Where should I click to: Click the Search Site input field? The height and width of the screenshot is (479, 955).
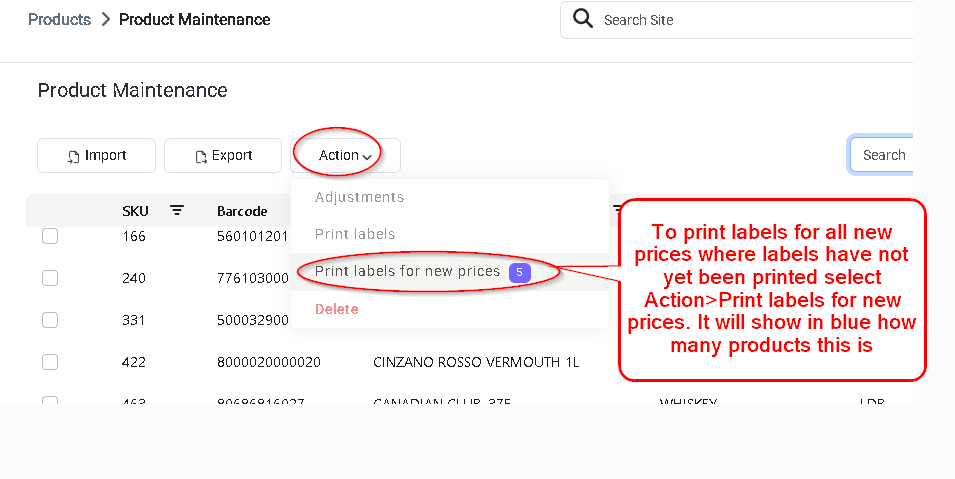[x=736, y=20]
